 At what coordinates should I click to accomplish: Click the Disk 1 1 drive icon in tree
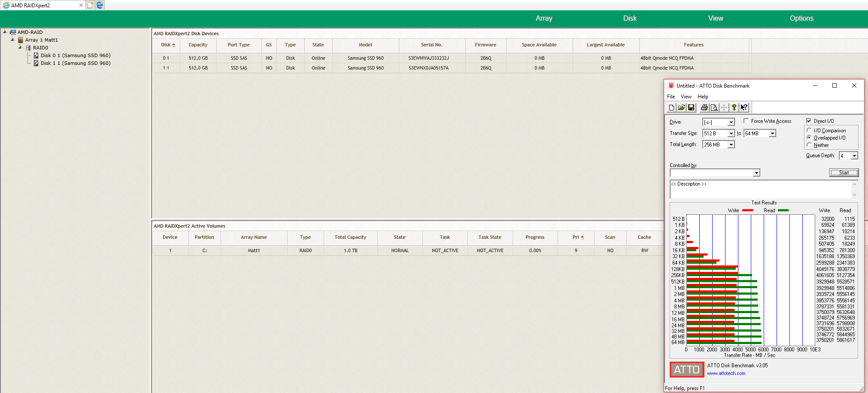[36, 63]
